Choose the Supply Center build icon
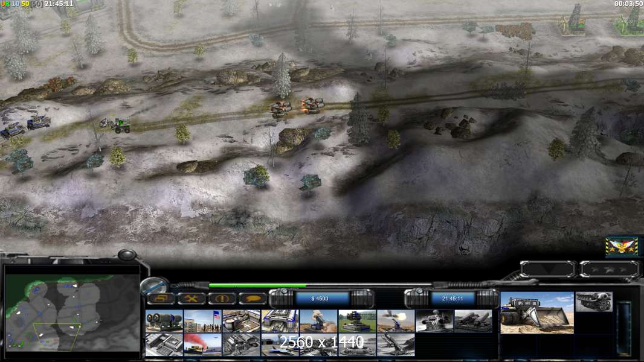The image size is (644, 362). click(241, 321)
